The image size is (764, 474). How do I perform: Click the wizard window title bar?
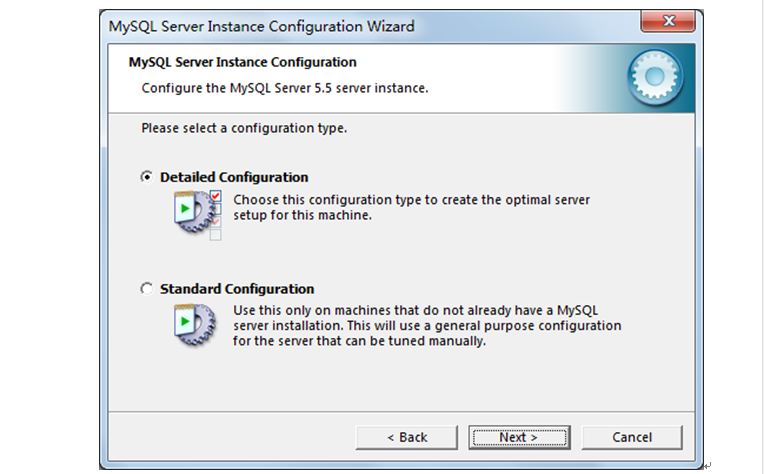pos(370,26)
